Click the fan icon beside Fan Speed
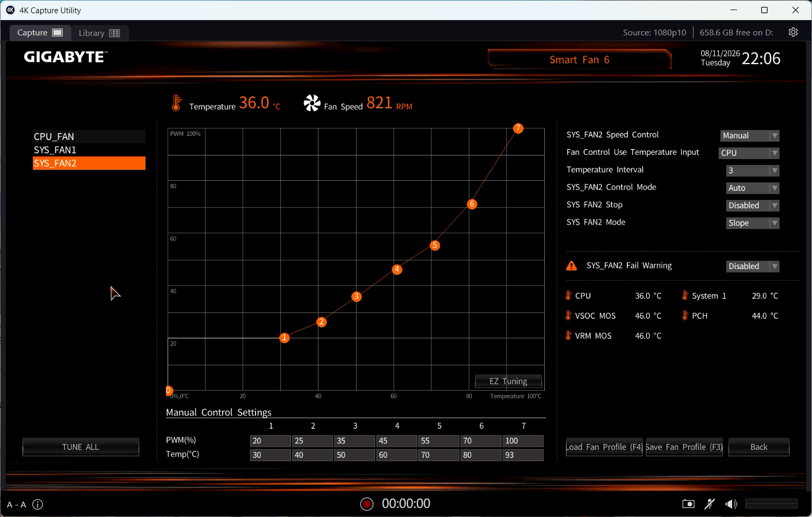Screen dimensions: 812x517 click(312, 103)
